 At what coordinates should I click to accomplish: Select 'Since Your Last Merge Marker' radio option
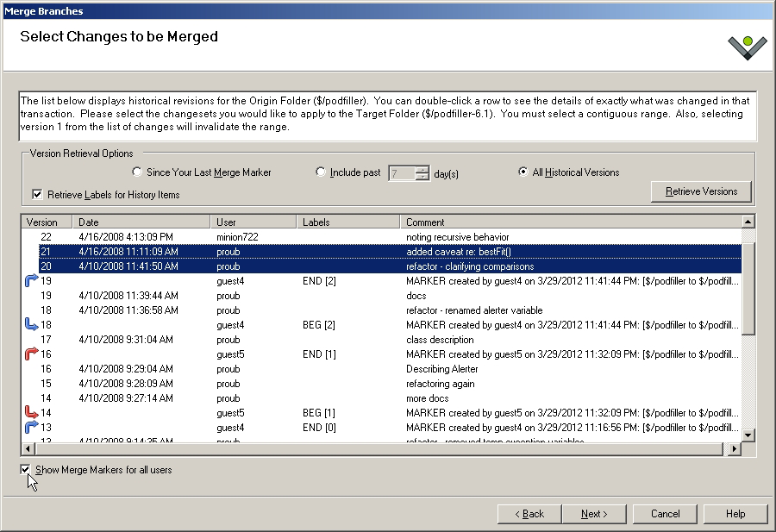click(137, 172)
